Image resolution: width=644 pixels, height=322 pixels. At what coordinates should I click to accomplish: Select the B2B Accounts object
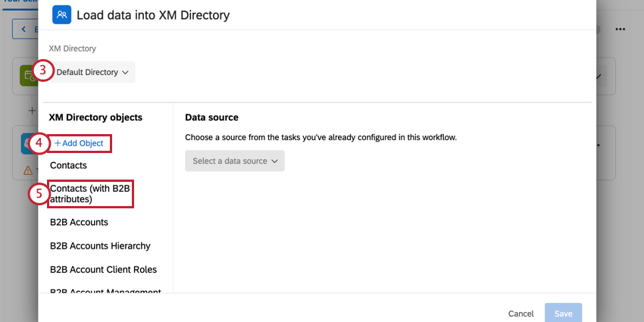(x=79, y=222)
